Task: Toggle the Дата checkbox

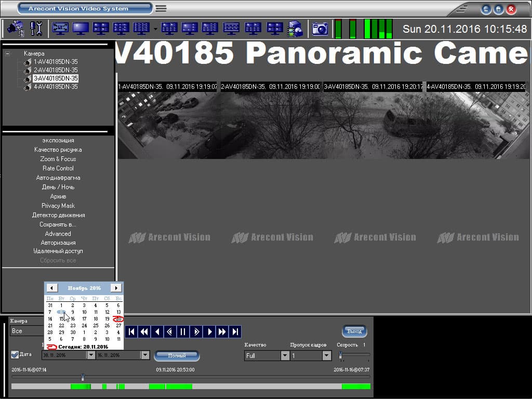Action: coord(15,354)
